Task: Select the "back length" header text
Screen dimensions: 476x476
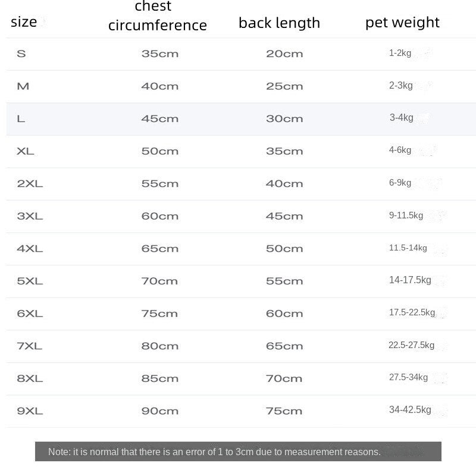Action: click(279, 23)
